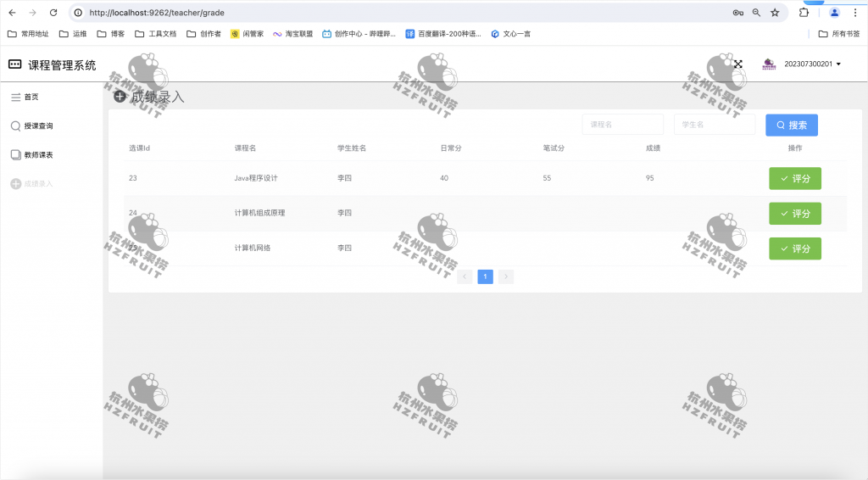Click the 搜索 button
The width and height of the screenshot is (868, 480).
pyautogui.click(x=792, y=126)
